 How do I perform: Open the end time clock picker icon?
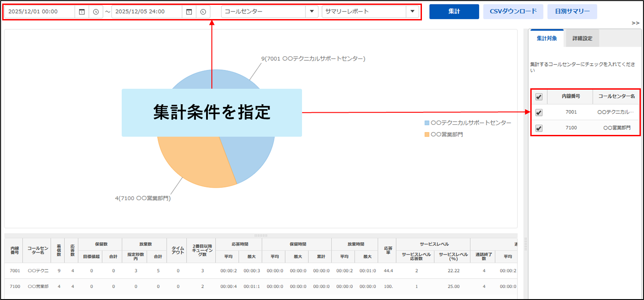click(x=203, y=12)
